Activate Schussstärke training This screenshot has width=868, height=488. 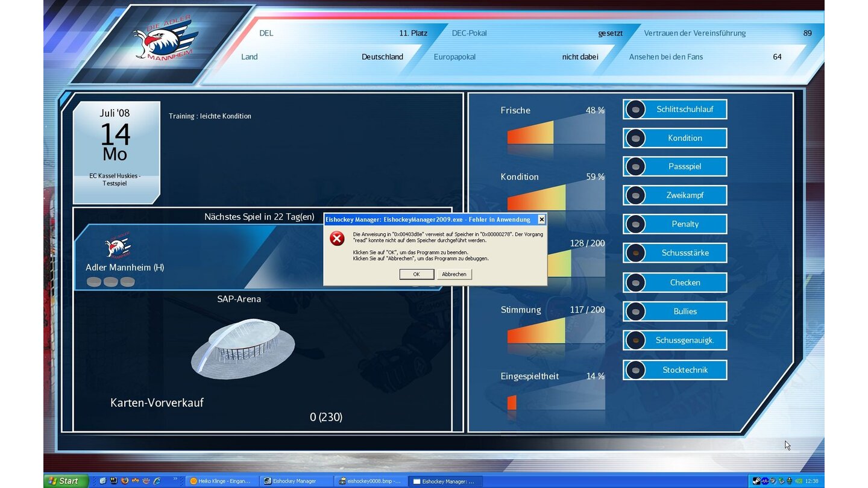pyautogui.click(x=675, y=253)
